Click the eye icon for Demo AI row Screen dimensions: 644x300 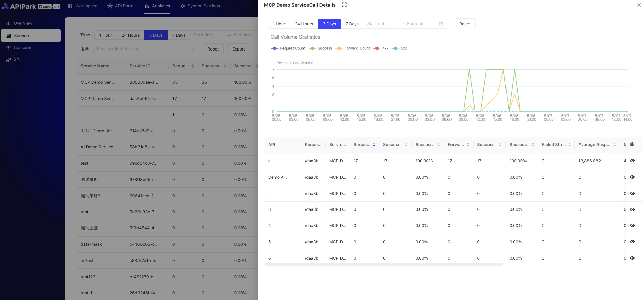click(632, 177)
